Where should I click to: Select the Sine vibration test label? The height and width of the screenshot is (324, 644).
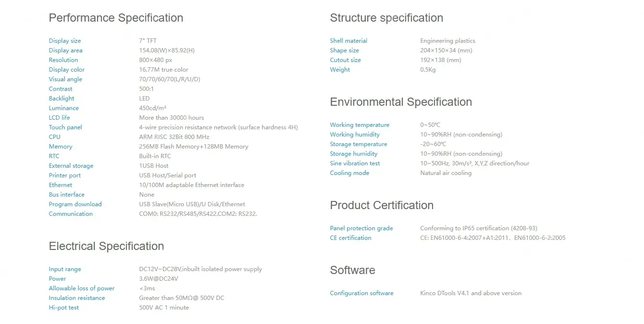[x=355, y=163]
